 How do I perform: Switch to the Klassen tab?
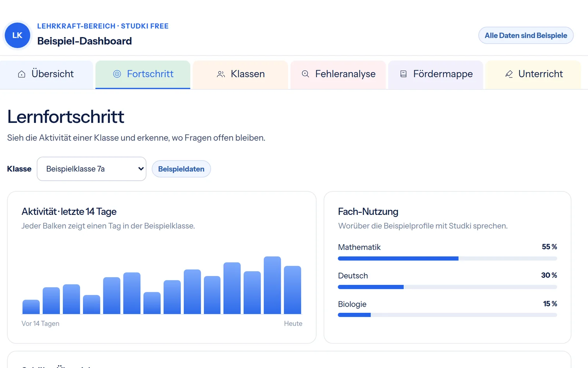click(240, 75)
